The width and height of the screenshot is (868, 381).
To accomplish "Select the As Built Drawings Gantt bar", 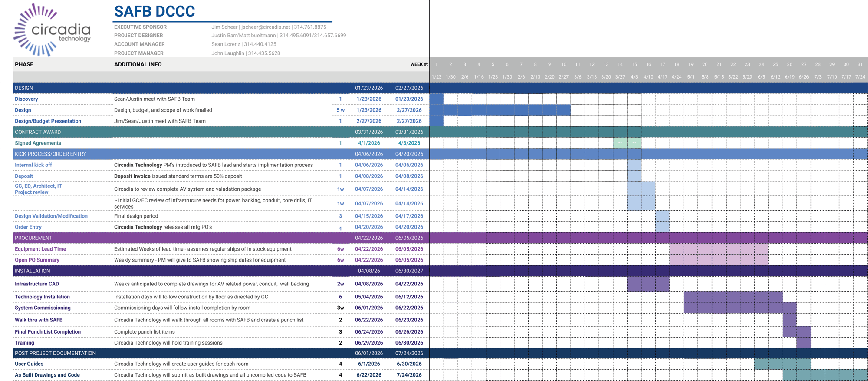I will (825, 375).
